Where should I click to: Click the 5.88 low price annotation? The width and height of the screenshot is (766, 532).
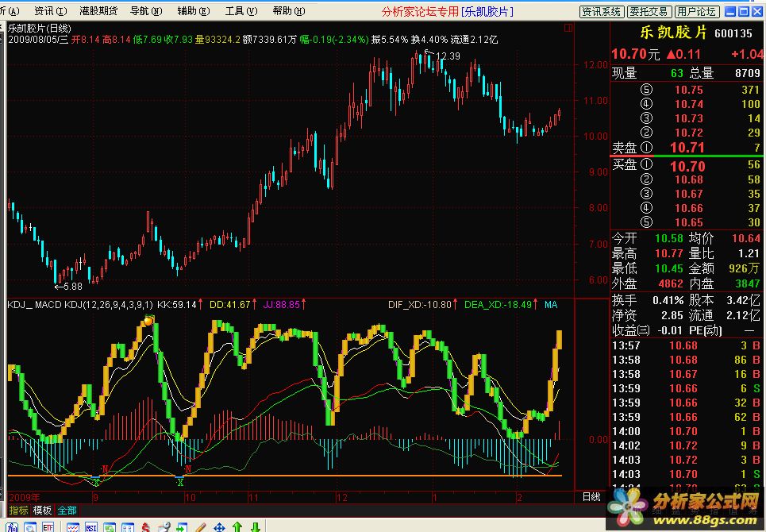point(73,287)
